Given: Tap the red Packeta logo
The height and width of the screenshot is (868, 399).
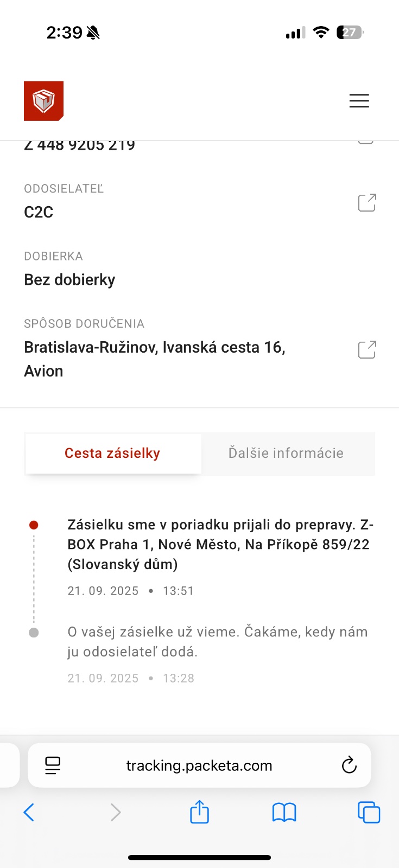Looking at the screenshot, I should 43,101.
